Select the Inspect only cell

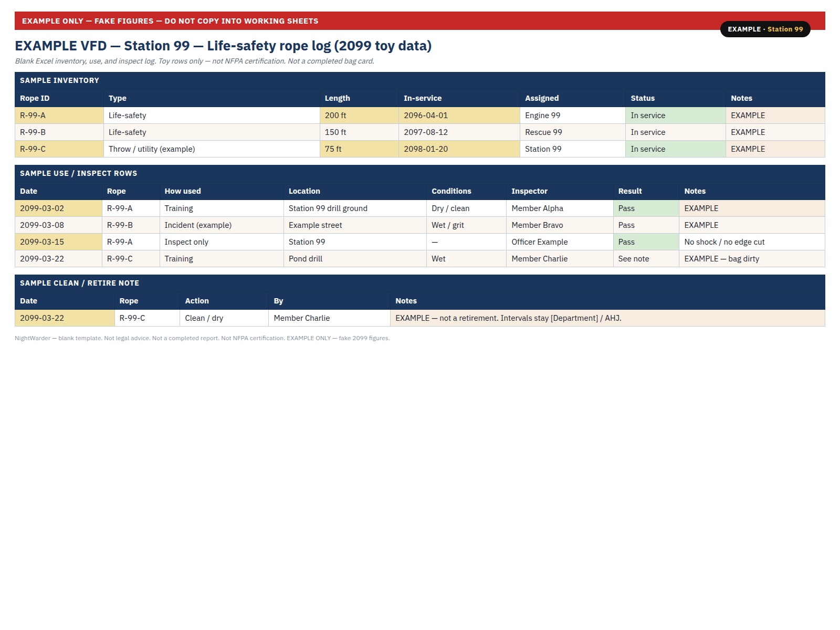[x=222, y=242]
